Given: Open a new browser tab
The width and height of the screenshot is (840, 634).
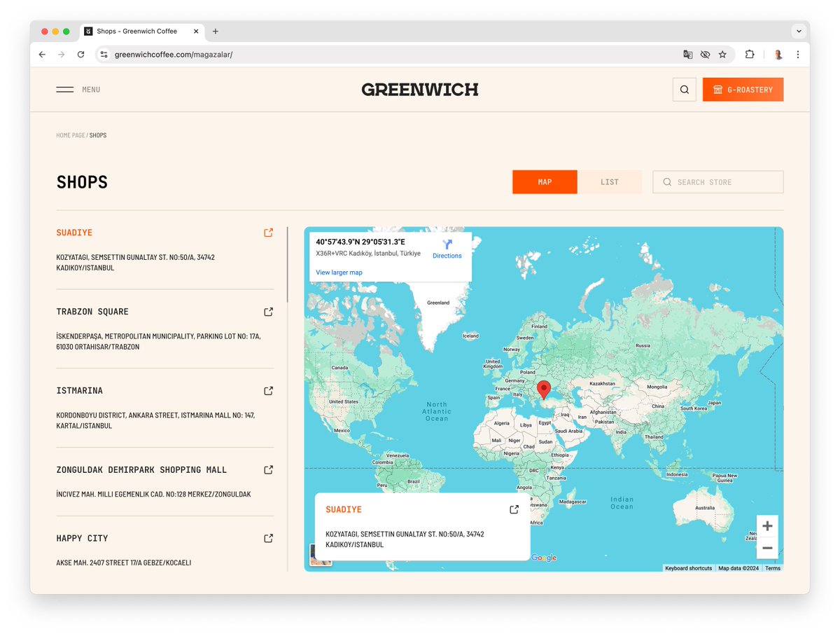Looking at the screenshot, I should (216, 32).
